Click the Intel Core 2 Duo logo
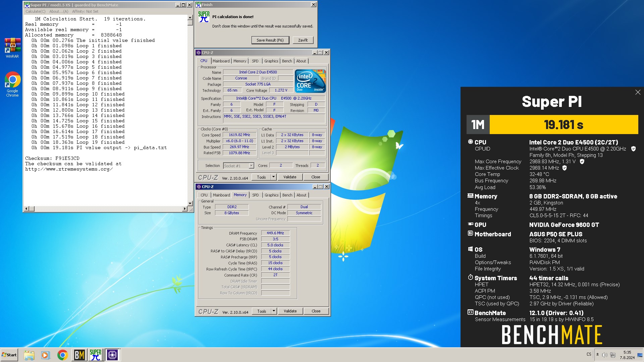The width and height of the screenshot is (644, 362). pyautogui.click(x=310, y=81)
